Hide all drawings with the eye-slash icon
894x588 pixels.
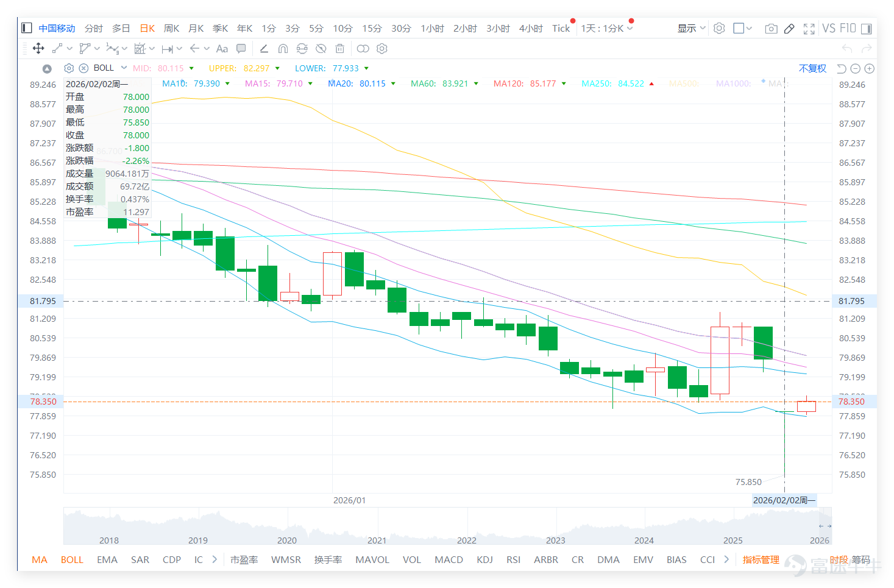pos(321,49)
